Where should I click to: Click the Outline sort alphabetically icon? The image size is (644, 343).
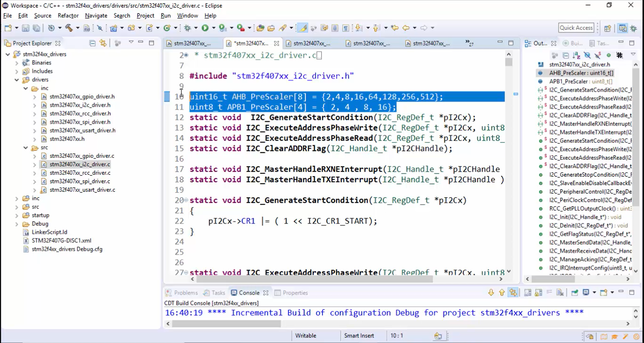[577, 55]
